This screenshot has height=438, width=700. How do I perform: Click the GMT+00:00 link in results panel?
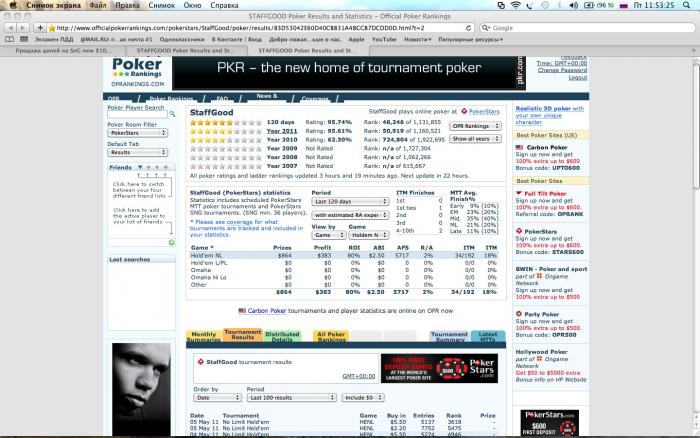(x=358, y=376)
